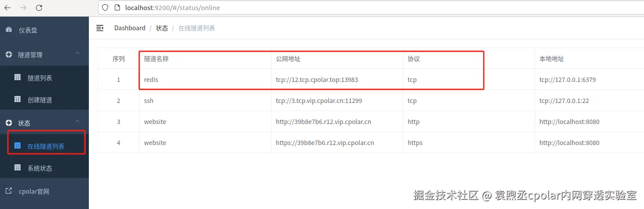Click the 状态 section icon
644x209 pixels.
(x=9, y=123)
